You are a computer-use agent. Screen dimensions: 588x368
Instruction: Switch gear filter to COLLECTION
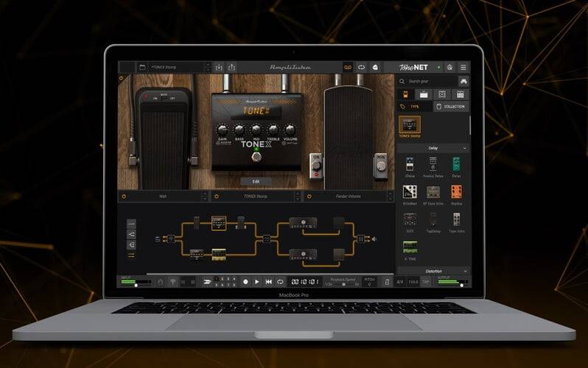click(x=451, y=107)
